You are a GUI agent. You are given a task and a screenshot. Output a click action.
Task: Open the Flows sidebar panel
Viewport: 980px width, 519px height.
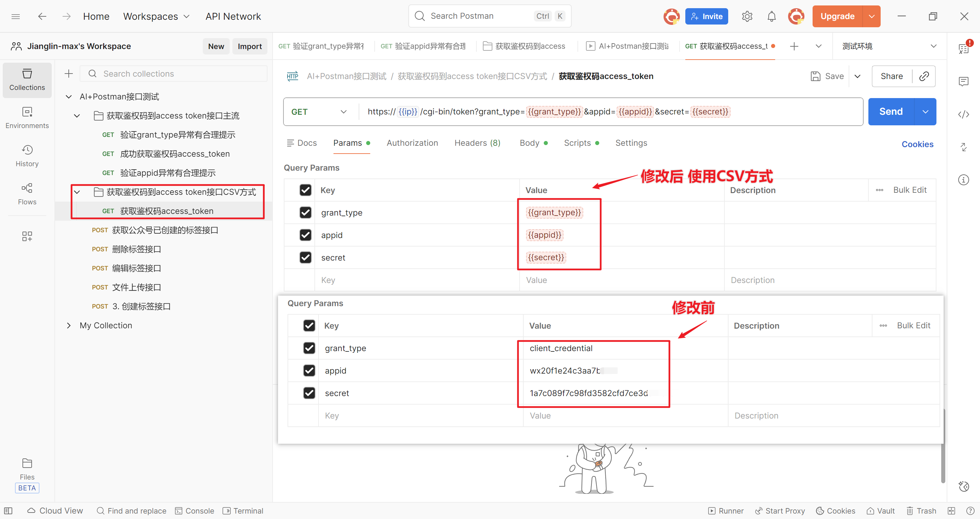(27, 194)
